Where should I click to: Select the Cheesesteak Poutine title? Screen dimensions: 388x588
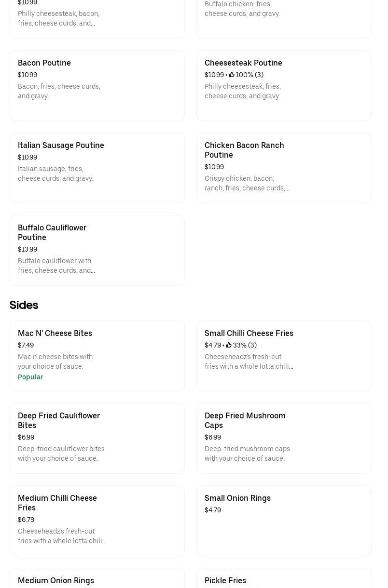click(243, 63)
